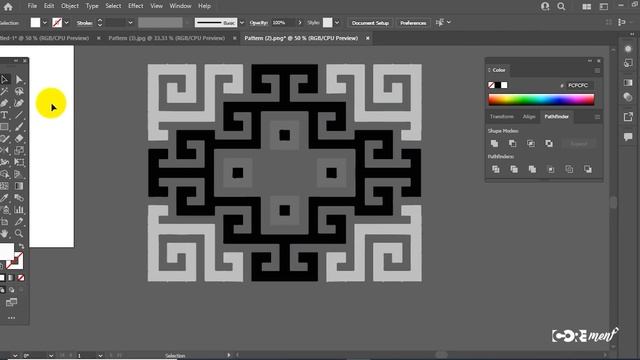
Task: Set None mode button in toolbar
Action: (x=20, y=278)
